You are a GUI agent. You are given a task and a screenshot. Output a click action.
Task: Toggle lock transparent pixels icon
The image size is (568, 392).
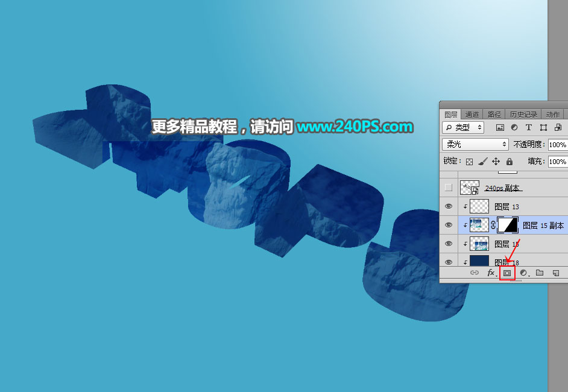[469, 162]
